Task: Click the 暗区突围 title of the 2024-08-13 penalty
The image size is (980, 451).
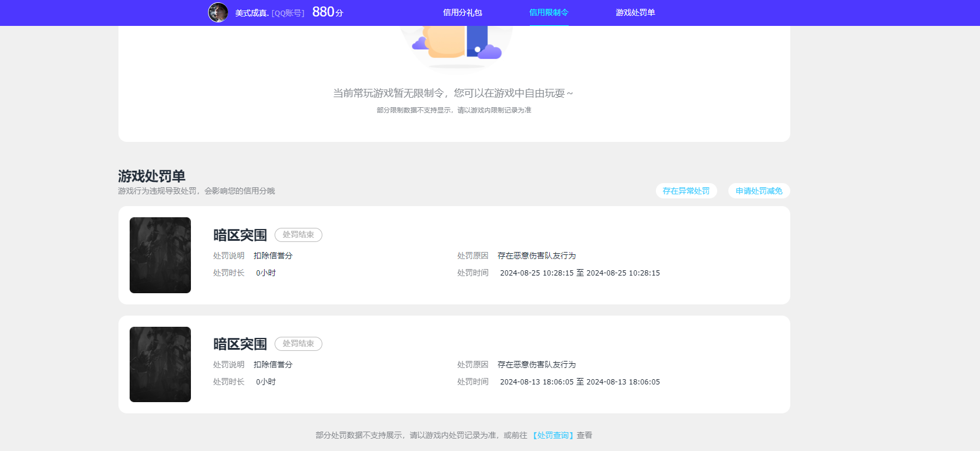Action: tap(240, 344)
